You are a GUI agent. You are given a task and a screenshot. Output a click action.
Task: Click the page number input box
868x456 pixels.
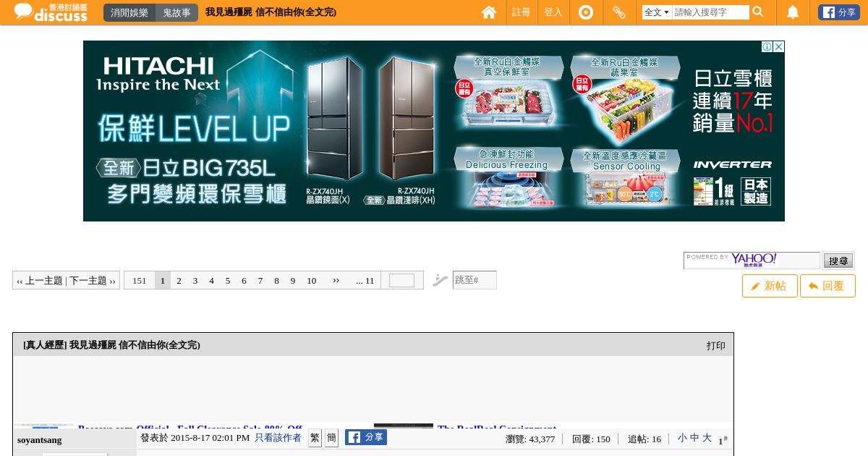401,281
